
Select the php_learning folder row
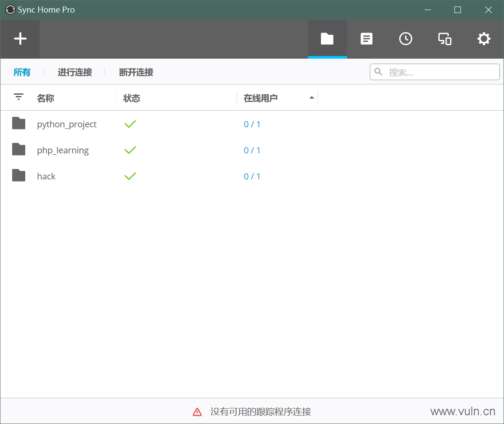coord(63,150)
